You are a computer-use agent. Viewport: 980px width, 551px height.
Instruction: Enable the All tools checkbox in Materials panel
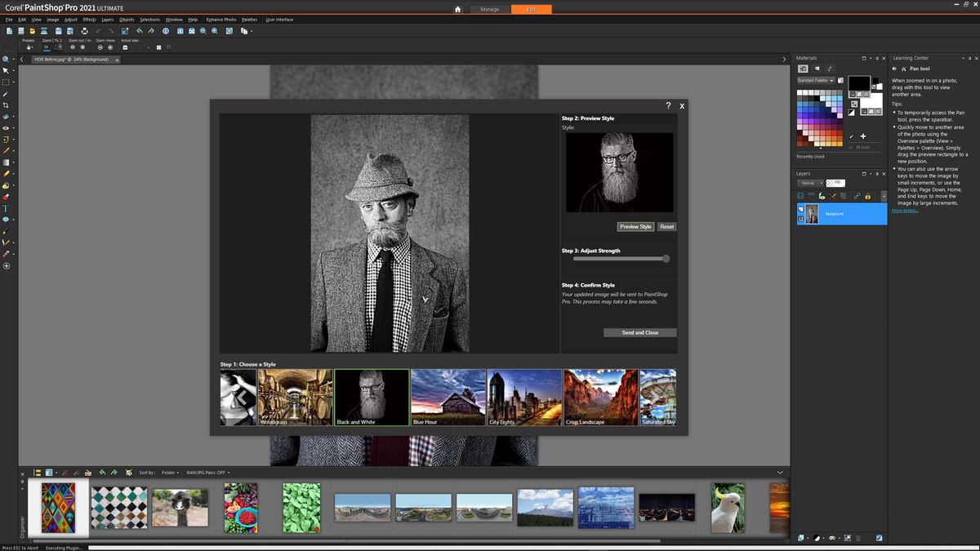point(853,147)
